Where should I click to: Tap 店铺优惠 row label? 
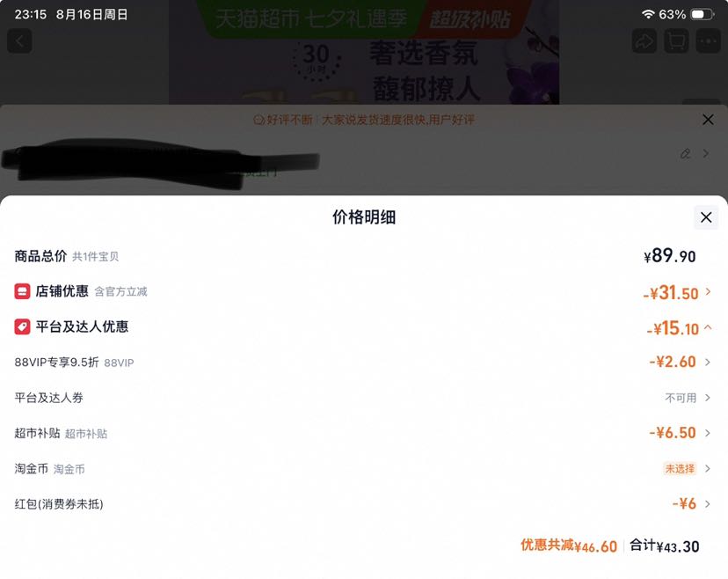(x=62, y=291)
